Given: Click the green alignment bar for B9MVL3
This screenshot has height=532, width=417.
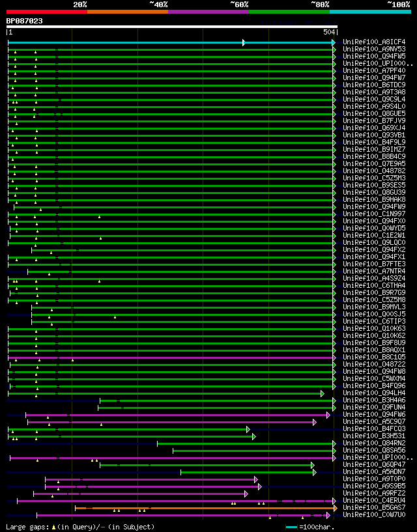Looking at the screenshot, I should click(182, 308).
